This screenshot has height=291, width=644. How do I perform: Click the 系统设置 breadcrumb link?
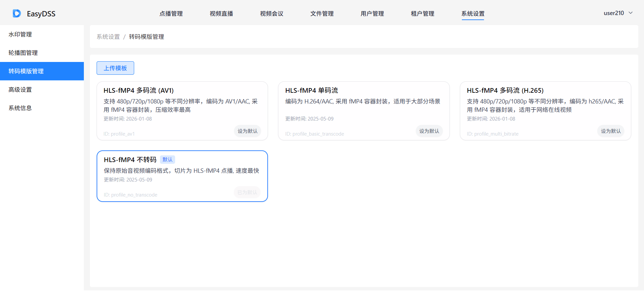(x=108, y=37)
